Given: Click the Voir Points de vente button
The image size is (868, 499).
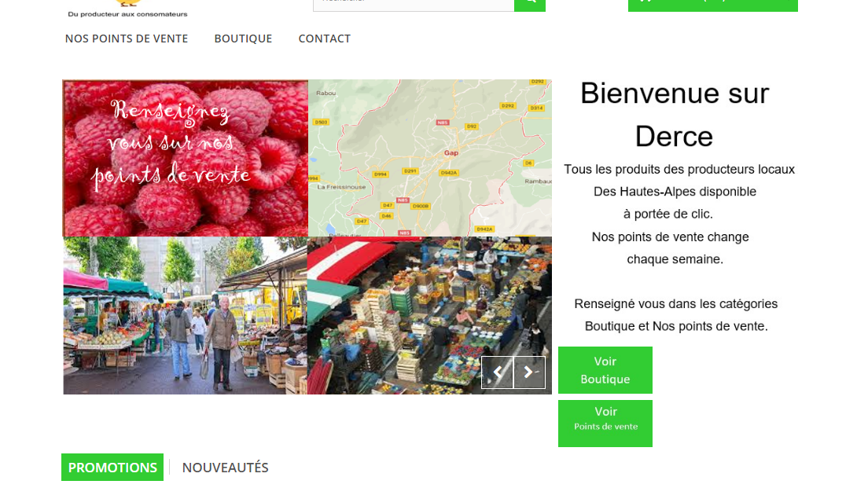Looking at the screenshot, I should [x=605, y=424].
